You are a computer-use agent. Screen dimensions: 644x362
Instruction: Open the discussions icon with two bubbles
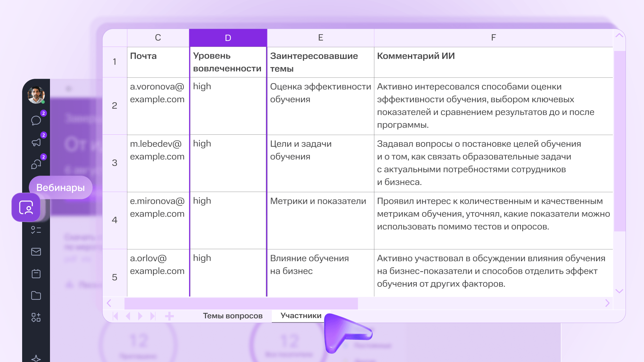[36, 164]
